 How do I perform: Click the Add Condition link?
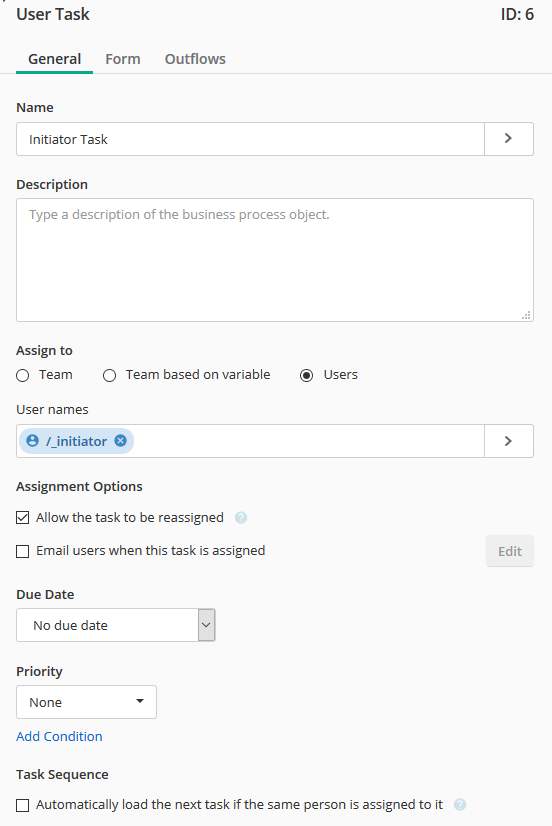pos(59,736)
